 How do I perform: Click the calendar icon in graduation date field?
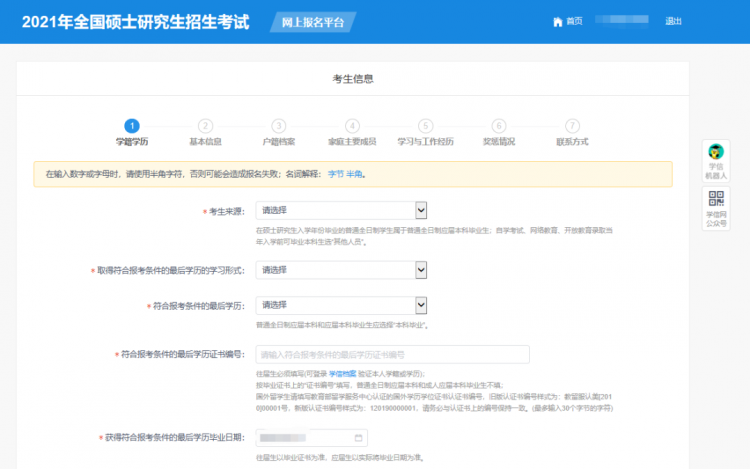click(x=358, y=438)
